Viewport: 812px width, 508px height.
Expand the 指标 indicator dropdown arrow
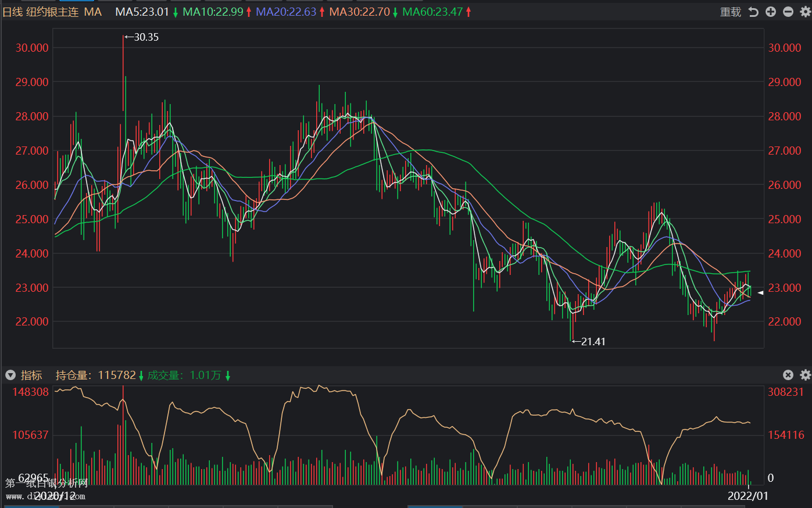[10, 375]
